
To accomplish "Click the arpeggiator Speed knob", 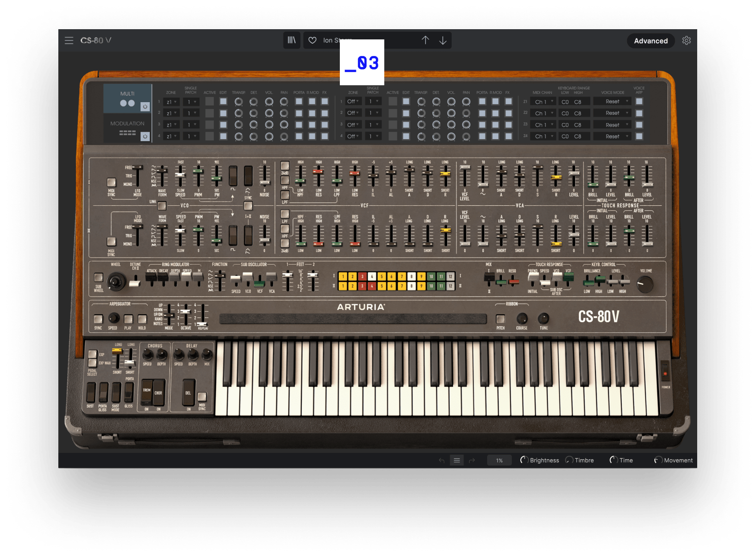I will [x=114, y=318].
